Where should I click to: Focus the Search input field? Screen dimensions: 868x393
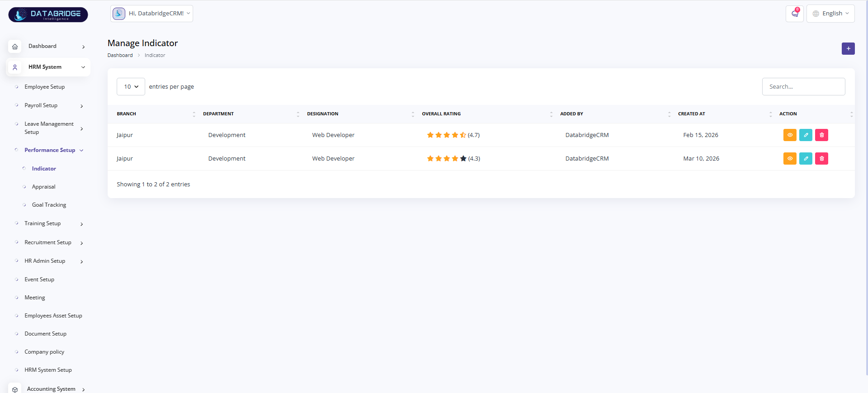[803, 86]
